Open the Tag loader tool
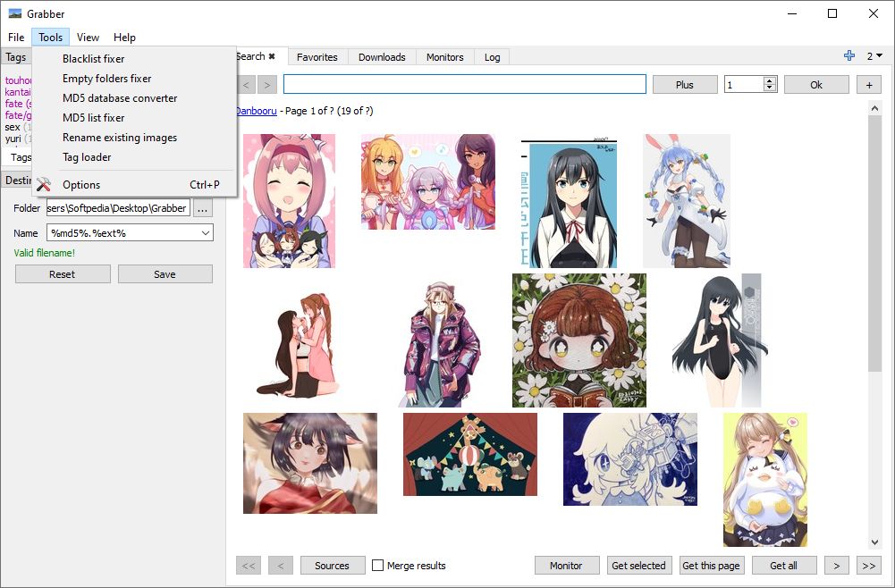Viewport: 895px width, 588px height. click(x=134, y=157)
